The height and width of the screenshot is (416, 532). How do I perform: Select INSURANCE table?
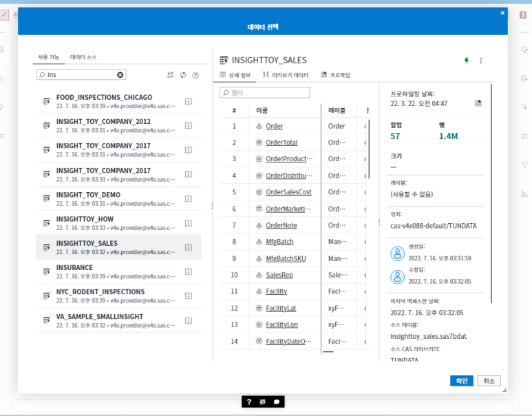[118, 271]
